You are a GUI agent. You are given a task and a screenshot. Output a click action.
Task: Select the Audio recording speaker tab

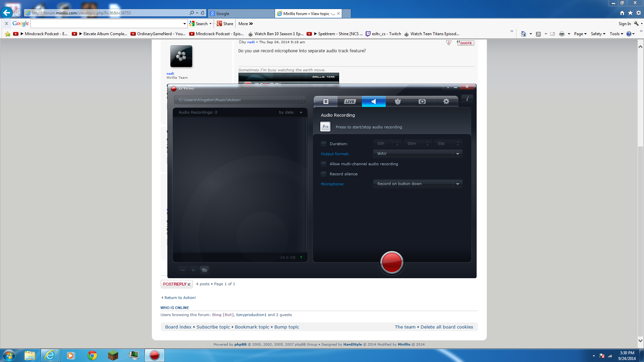click(x=374, y=101)
